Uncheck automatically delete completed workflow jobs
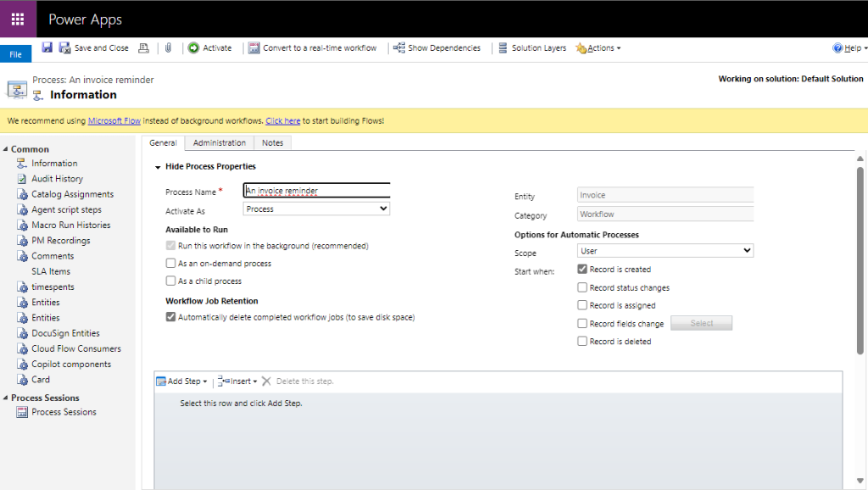This screenshot has height=490, width=868. [170, 317]
